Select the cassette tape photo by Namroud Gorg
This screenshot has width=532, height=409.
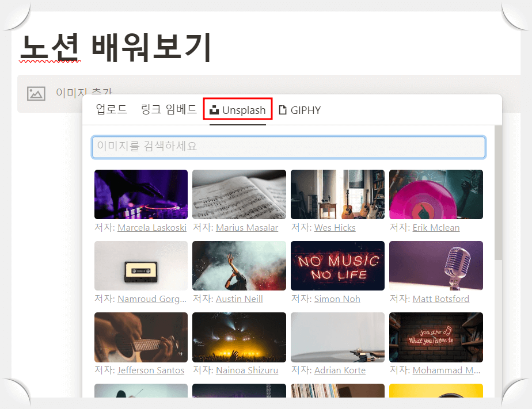140,266
